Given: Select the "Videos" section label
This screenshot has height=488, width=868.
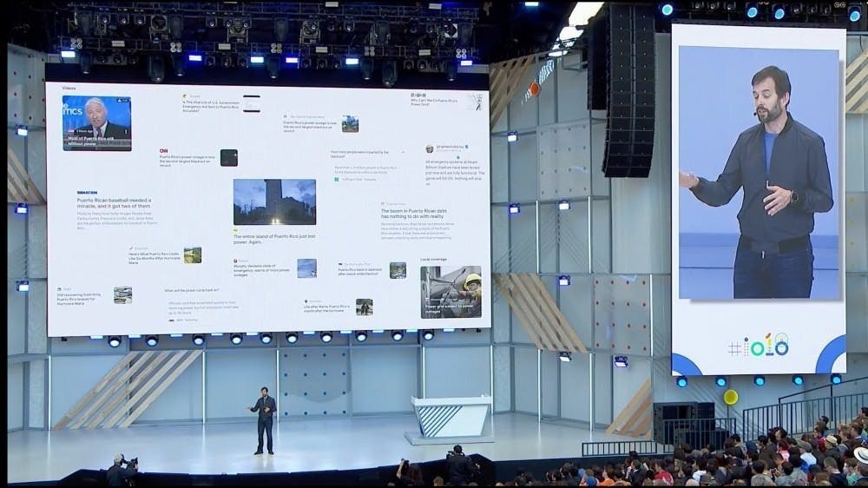Looking at the screenshot, I should (69, 88).
